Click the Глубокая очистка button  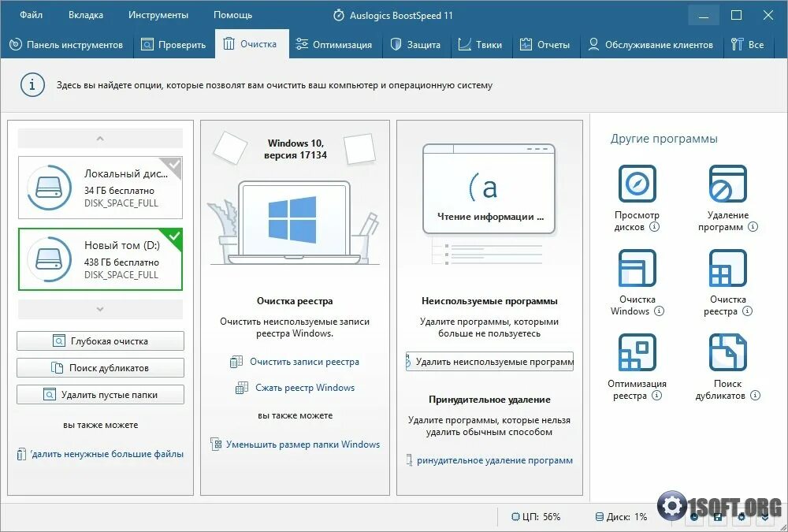[x=101, y=341]
